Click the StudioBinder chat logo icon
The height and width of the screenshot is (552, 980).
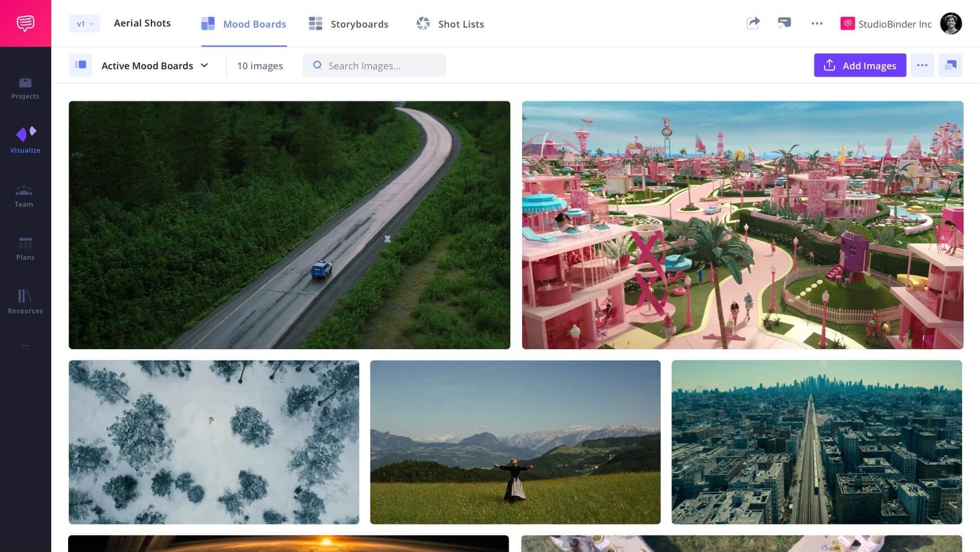point(25,23)
